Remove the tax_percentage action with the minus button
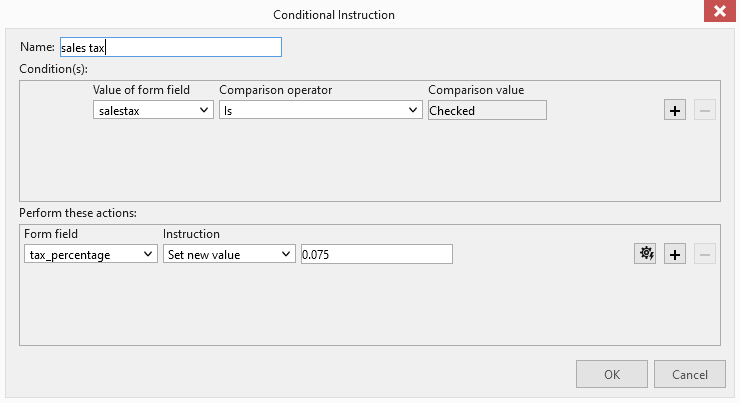Screen dimensions: 740x403 point(705,254)
